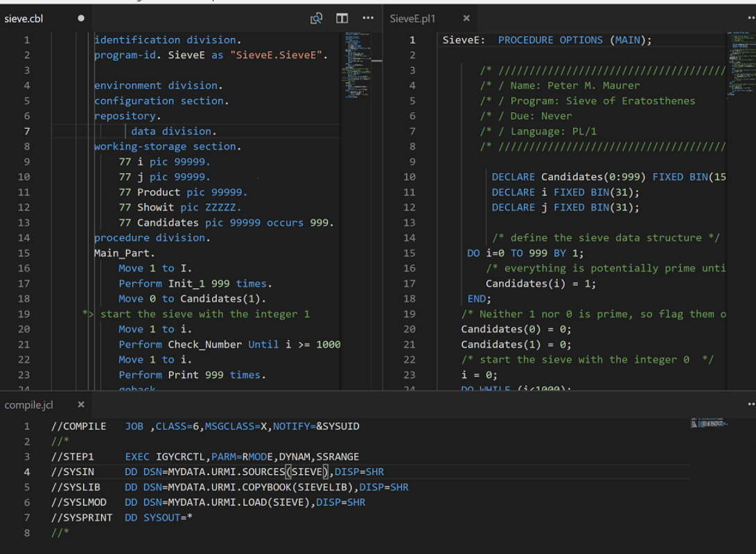This screenshot has height=554, width=756.
Task: Switch to the sieve.cbl tab
Action: pyautogui.click(x=24, y=19)
